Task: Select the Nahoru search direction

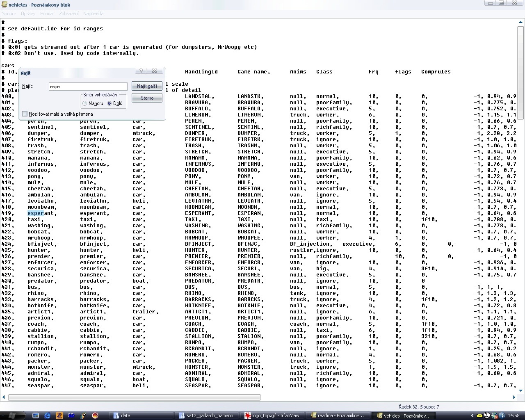Action: click(x=85, y=103)
